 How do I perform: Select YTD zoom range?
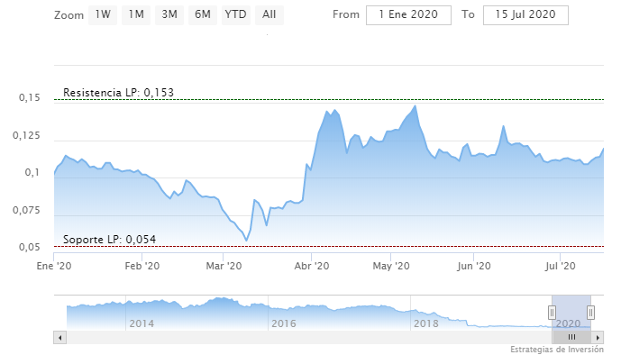[235, 14]
